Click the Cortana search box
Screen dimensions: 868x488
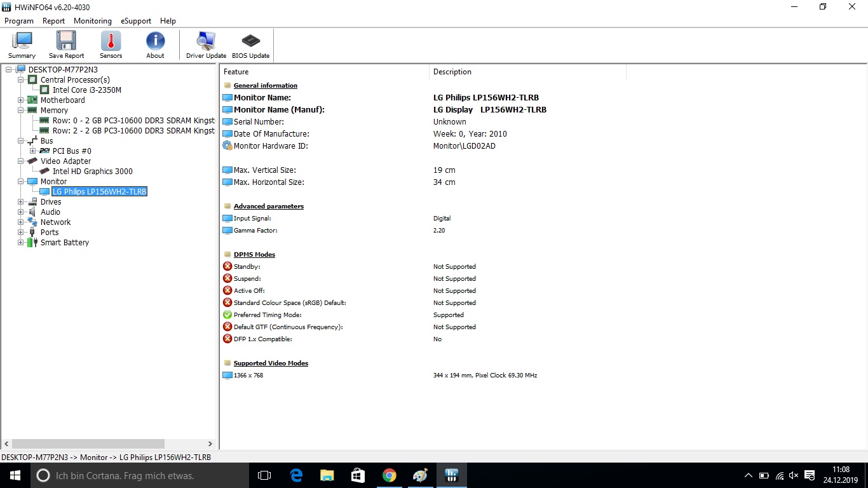(139, 475)
